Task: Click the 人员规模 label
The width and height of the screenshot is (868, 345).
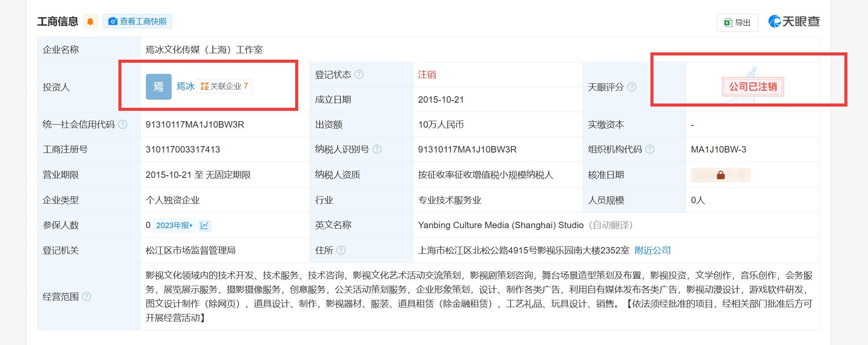Action: [606, 200]
